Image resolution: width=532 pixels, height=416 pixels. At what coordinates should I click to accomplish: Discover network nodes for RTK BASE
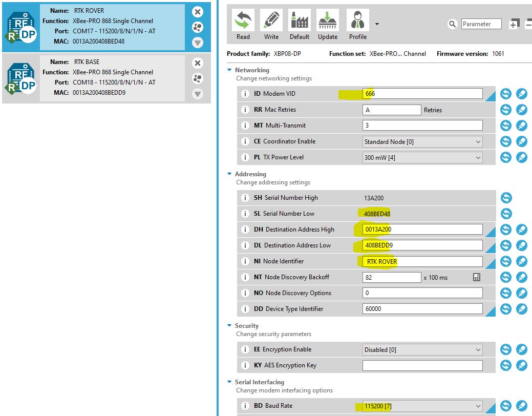(198, 78)
